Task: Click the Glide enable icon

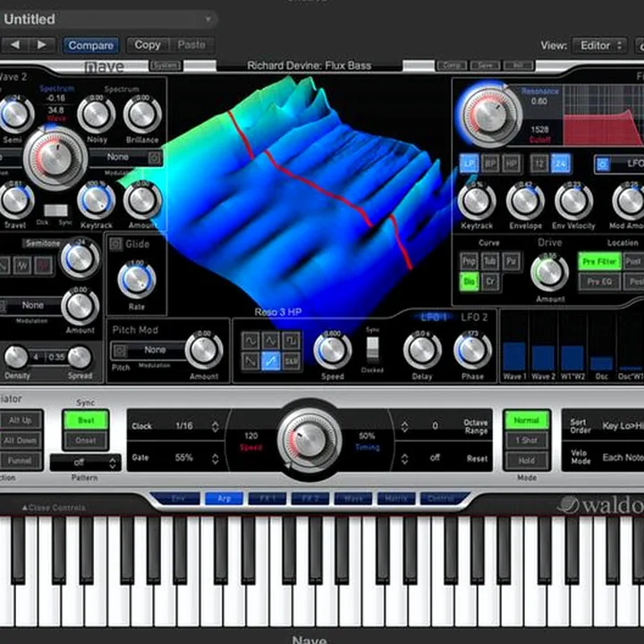Action: point(115,244)
